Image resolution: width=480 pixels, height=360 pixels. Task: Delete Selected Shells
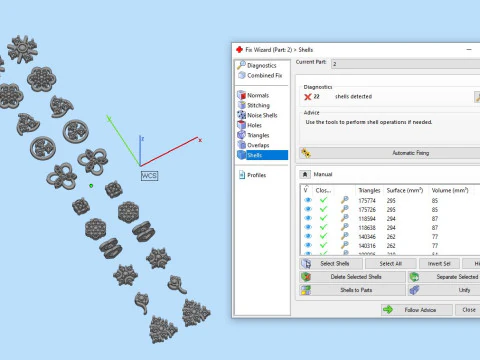(x=352, y=277)
